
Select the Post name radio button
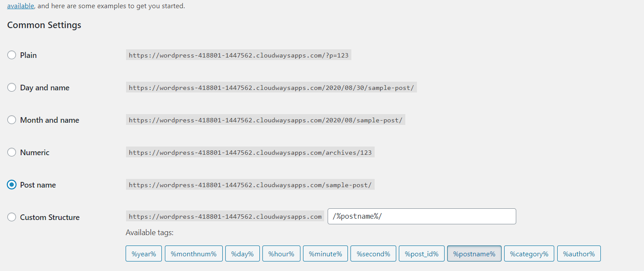[x=12, y=185]
